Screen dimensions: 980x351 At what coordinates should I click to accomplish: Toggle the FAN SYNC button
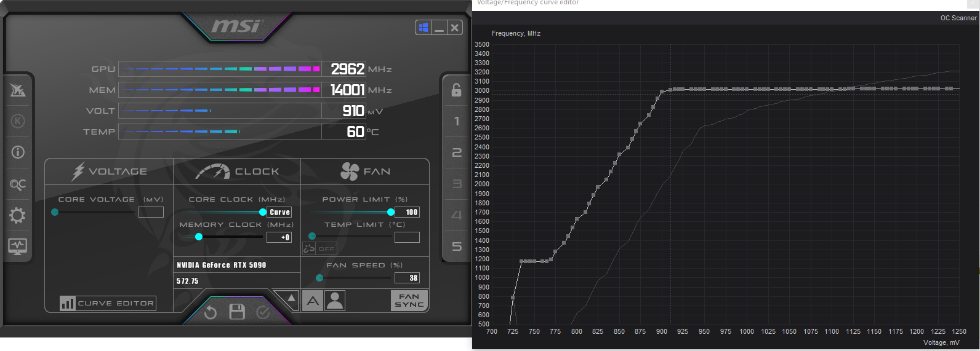[x=409, y=301]
